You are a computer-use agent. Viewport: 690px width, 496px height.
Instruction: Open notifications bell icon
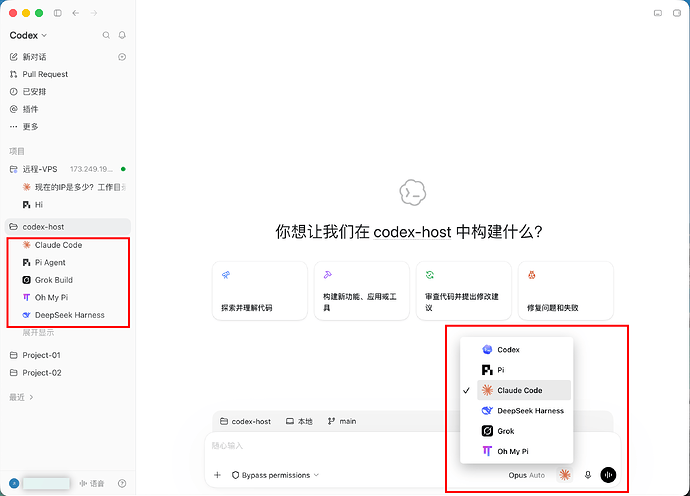(122, 35)
